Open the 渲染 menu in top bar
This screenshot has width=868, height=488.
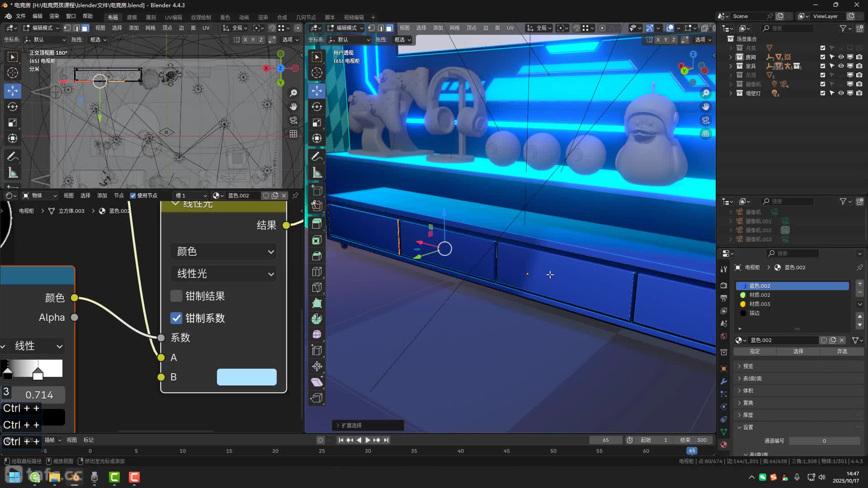pyautogui.click(x=54, y=16)
